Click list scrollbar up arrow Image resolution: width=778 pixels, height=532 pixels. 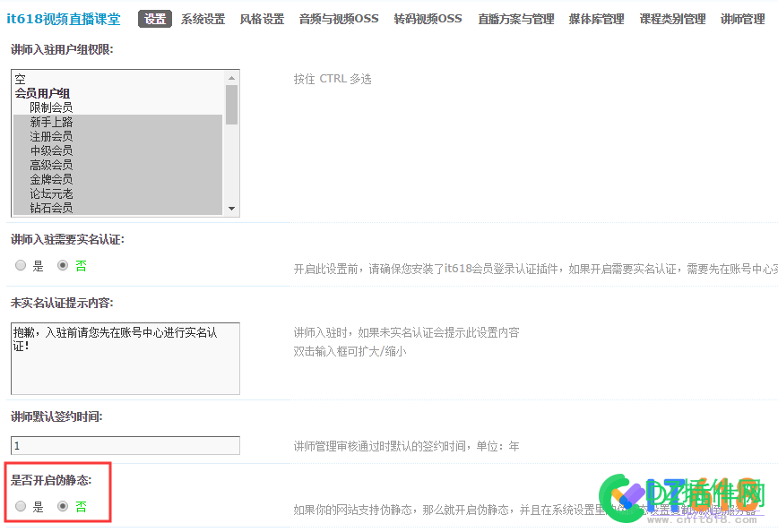[231, 78]
